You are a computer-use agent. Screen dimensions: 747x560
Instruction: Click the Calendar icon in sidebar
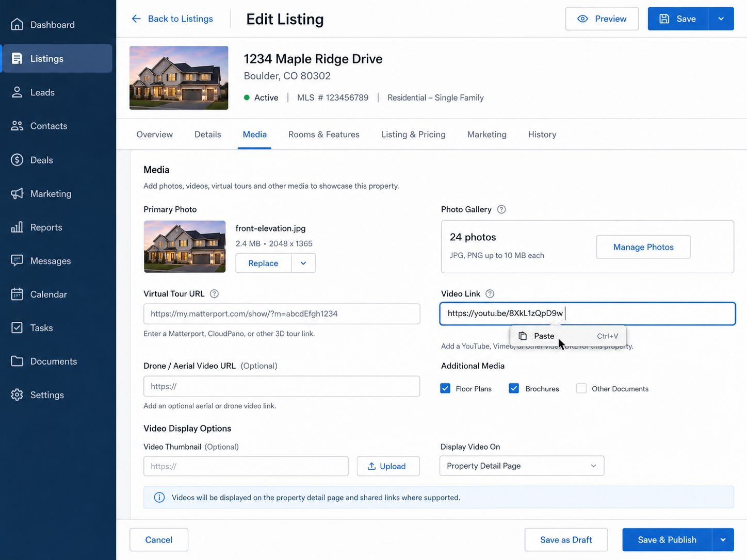click(17, 294)
